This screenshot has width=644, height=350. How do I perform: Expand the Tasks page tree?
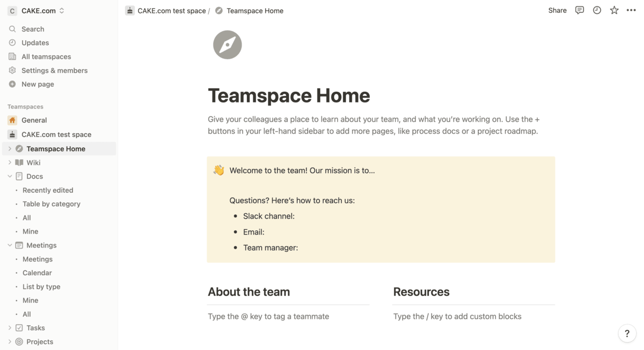coord(10,328)
